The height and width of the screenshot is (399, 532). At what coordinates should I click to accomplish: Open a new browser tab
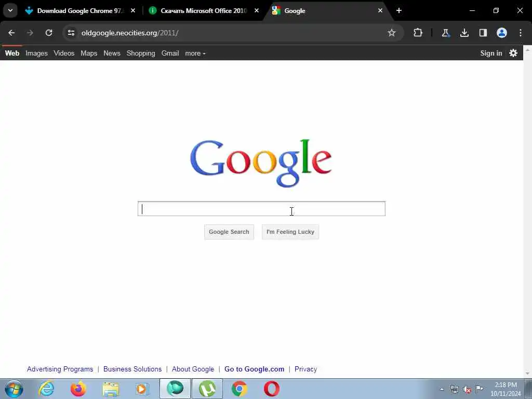click(399, 11)
